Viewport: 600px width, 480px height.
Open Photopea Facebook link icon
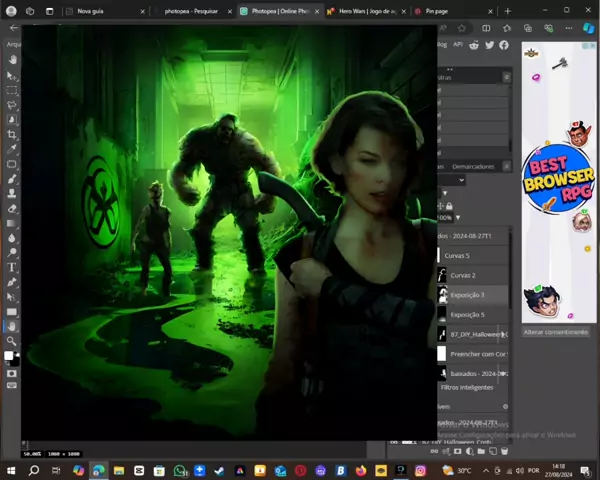click(x=504, y=45)
